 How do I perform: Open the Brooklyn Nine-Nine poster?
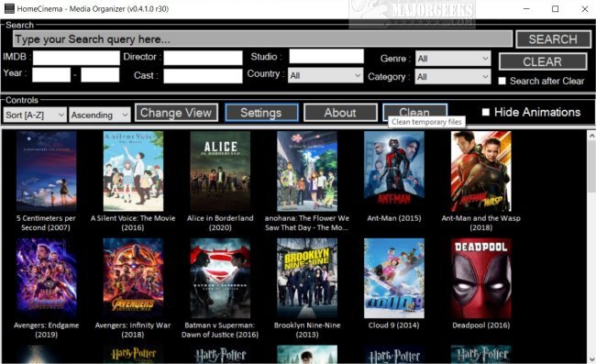[x=307, y=278]
